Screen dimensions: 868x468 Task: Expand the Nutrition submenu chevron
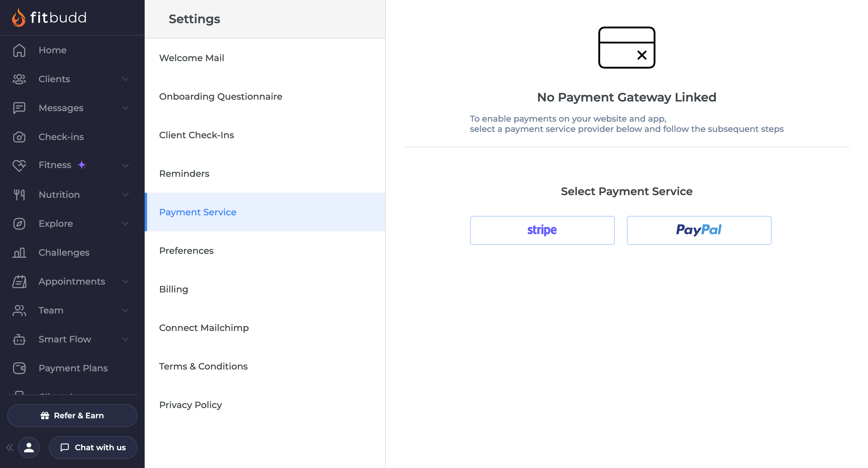click(125, 195)
